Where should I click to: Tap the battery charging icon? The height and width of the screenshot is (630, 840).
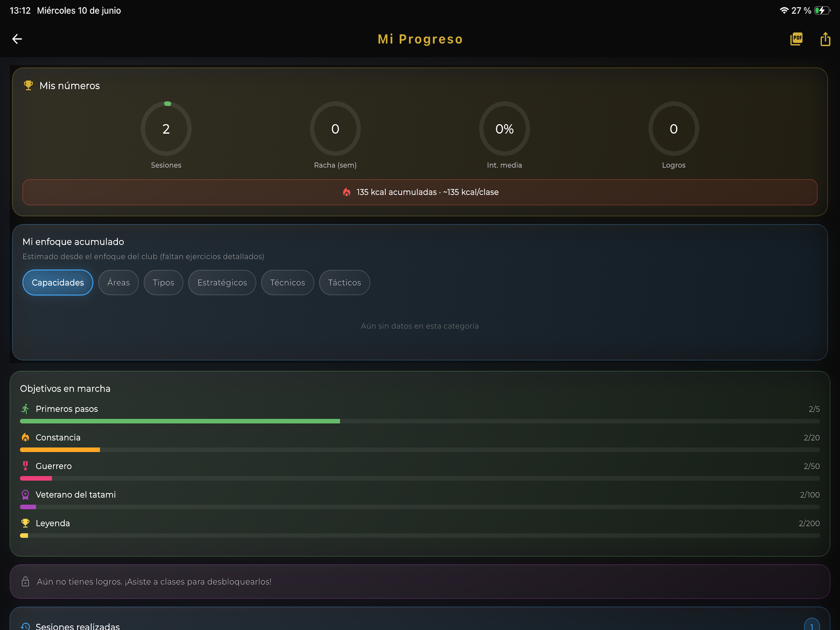(822, 11)
